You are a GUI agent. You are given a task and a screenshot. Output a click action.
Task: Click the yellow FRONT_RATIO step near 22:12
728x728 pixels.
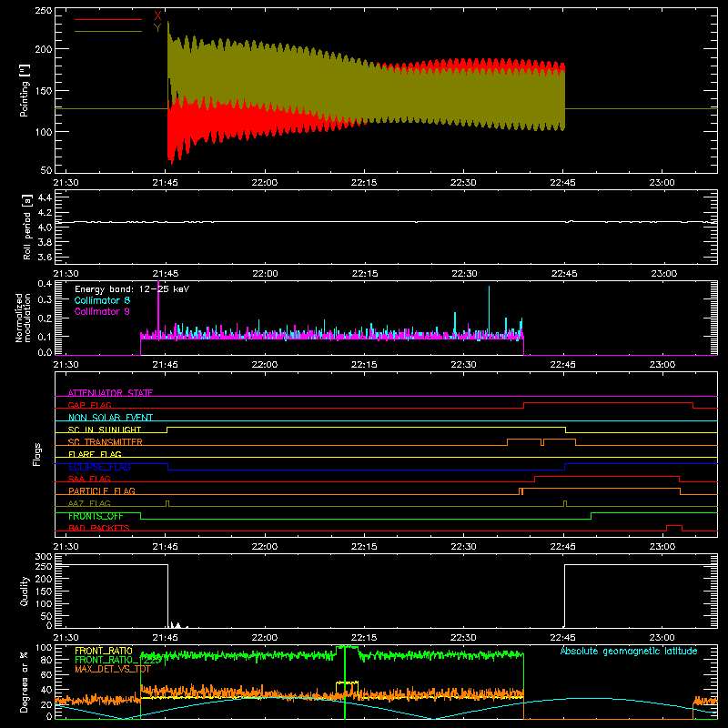(348, 682)
